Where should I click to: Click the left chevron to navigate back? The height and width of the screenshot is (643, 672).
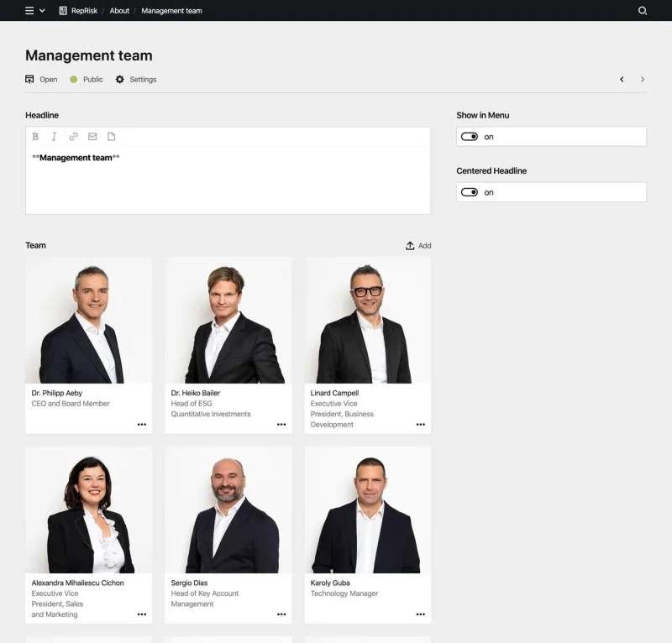622,80
